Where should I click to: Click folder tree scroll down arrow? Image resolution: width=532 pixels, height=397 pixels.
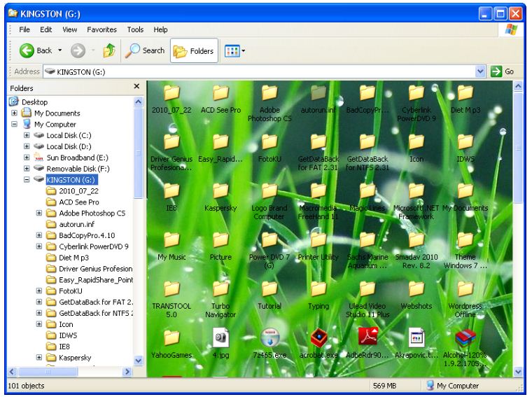coord(138,361)
